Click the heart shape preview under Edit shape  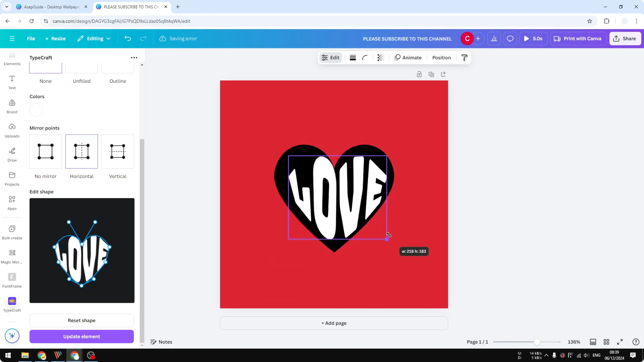[82, 250]
